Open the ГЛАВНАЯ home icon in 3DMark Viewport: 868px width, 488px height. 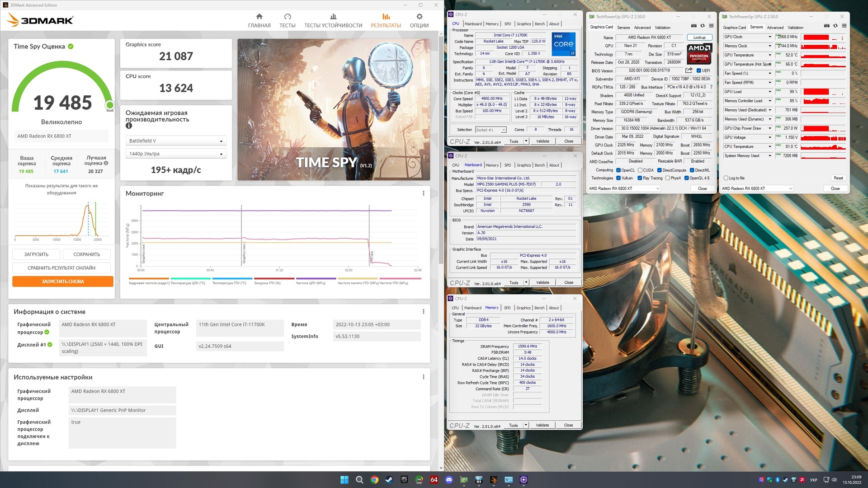point(259,16)
